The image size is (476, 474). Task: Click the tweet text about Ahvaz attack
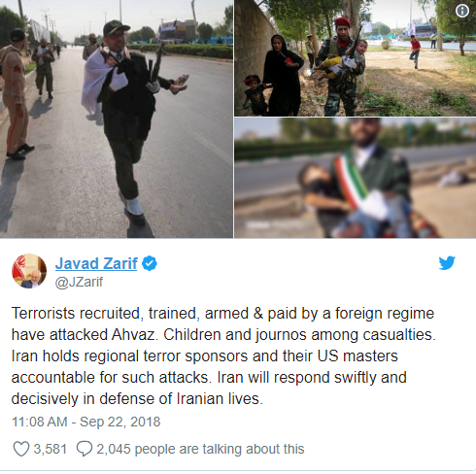coord(223,355)
